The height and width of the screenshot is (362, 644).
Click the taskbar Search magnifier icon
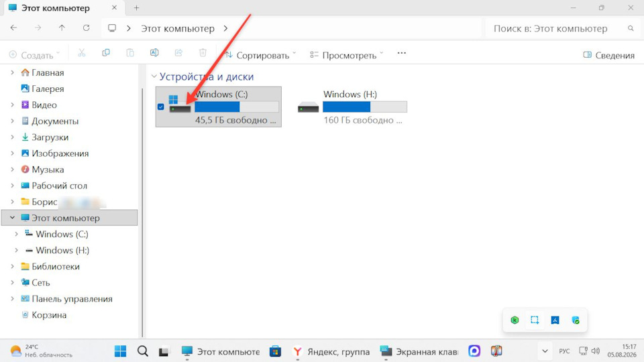(142, 351)
